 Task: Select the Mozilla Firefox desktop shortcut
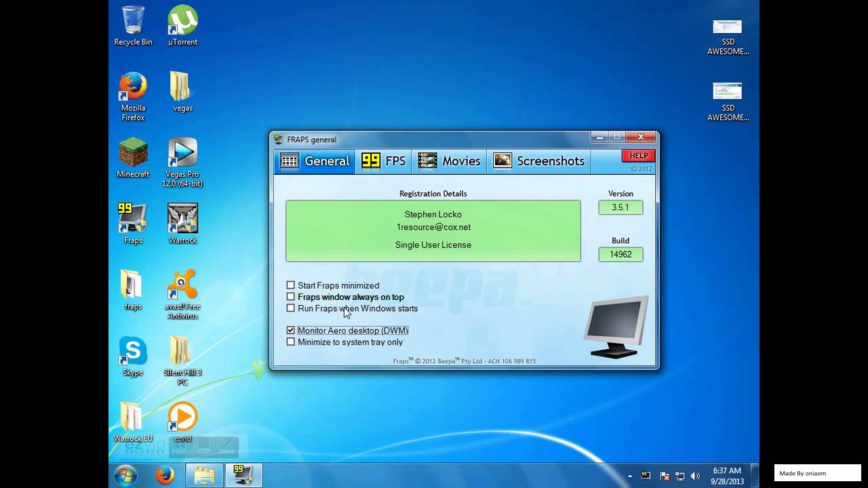click(x=133, y=96)
